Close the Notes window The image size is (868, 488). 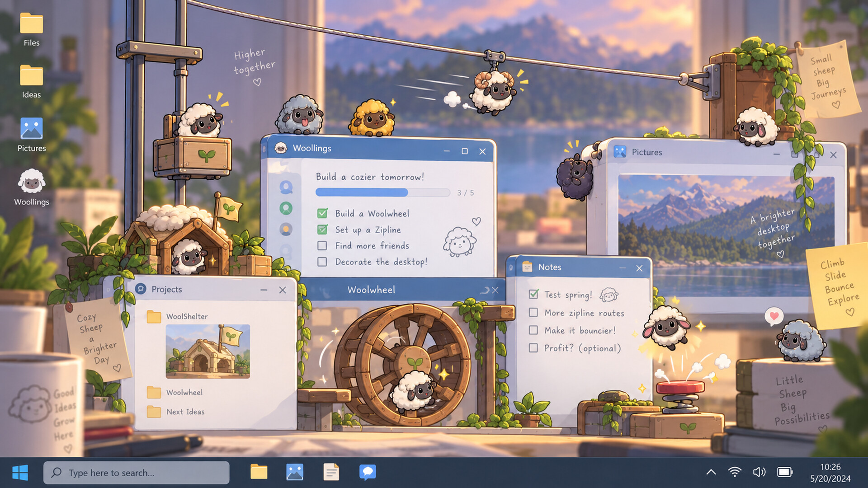click(x=639, y=268)
